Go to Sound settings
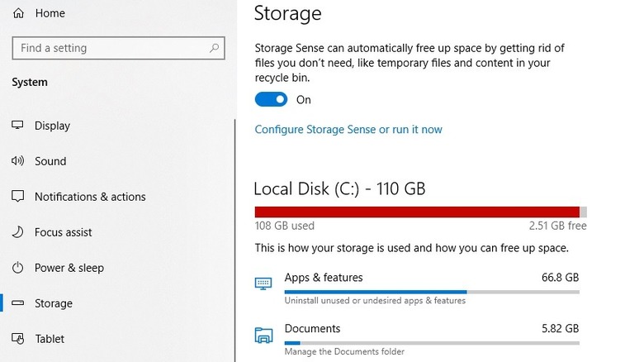 tap(50, 161)
